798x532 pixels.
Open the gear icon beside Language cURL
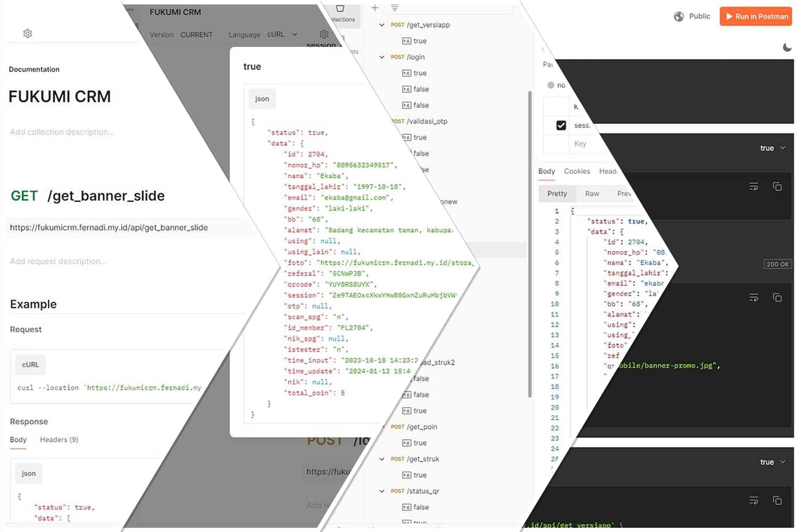tap(324, 34)
